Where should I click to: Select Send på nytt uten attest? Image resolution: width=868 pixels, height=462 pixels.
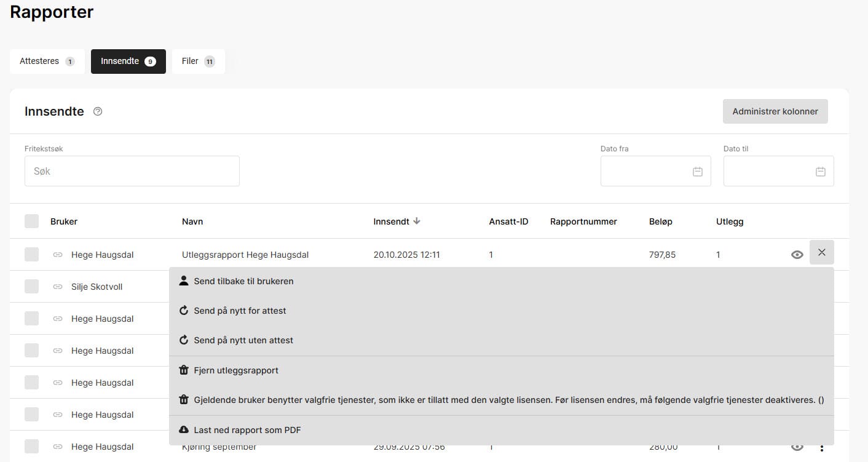point(243,340)
